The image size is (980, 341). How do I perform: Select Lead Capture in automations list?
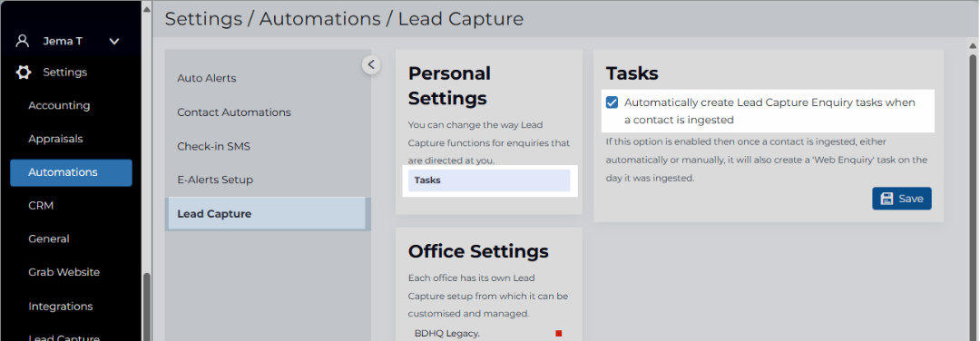268,214
